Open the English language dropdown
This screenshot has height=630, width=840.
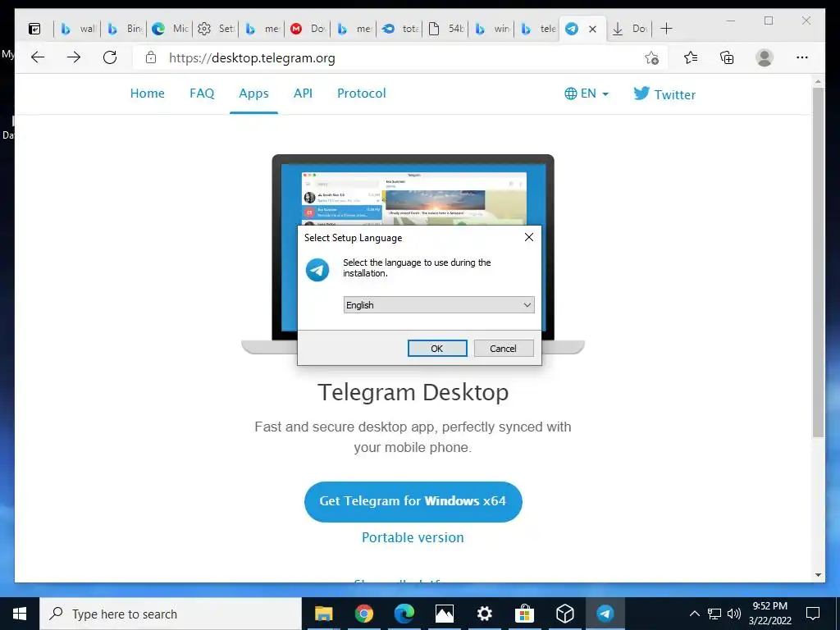[439, 305]
